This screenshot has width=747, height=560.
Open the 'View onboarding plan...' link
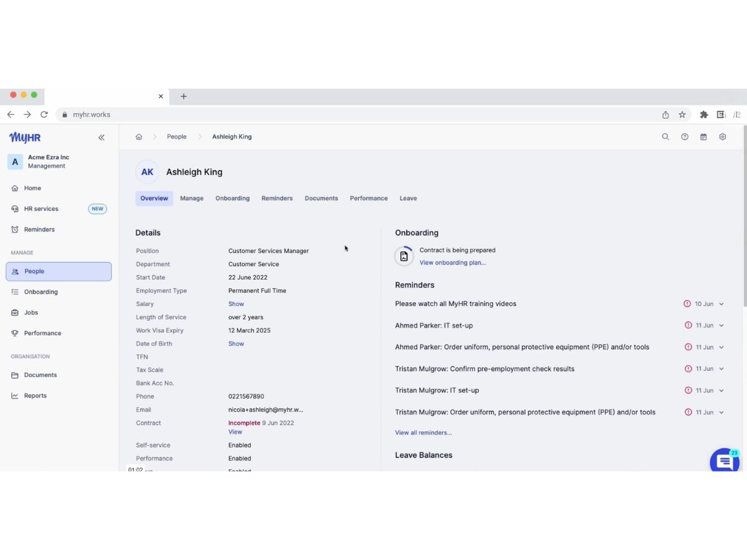(x=453, y=263)
